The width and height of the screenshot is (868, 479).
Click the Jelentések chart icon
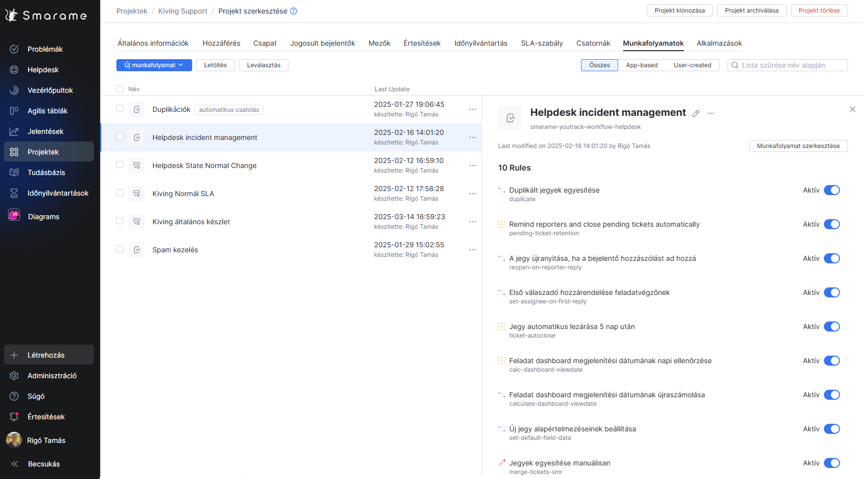click(14, 131)
